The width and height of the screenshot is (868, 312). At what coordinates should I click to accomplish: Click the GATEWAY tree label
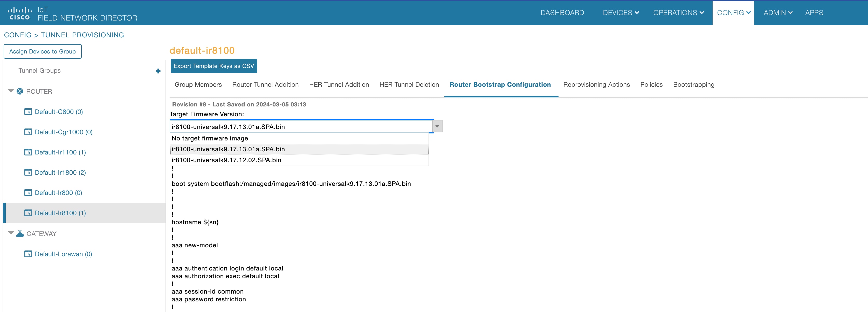[x=42, y=233]
